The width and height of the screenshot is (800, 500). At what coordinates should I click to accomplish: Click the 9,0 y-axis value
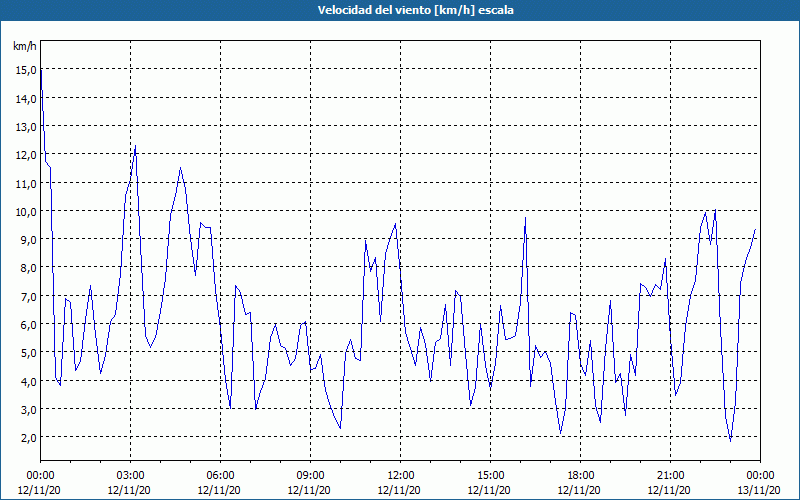(28, 240)
